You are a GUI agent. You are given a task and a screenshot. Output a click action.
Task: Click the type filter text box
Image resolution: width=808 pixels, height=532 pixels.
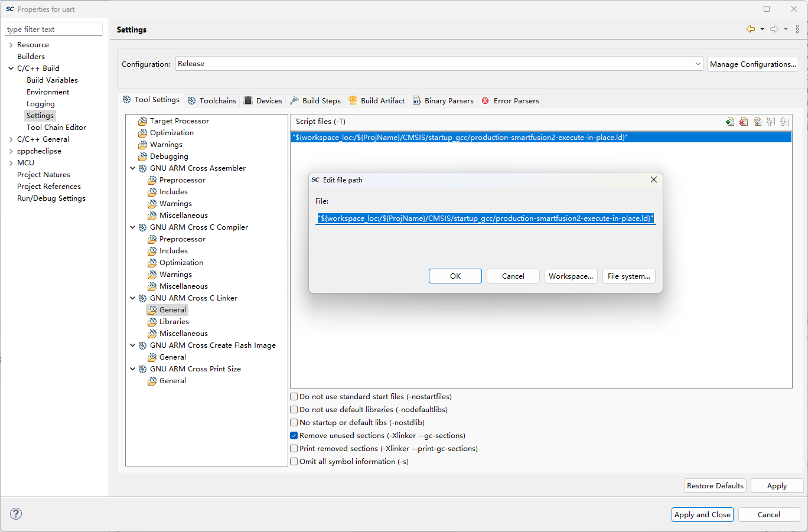click(x=54, y=30)
